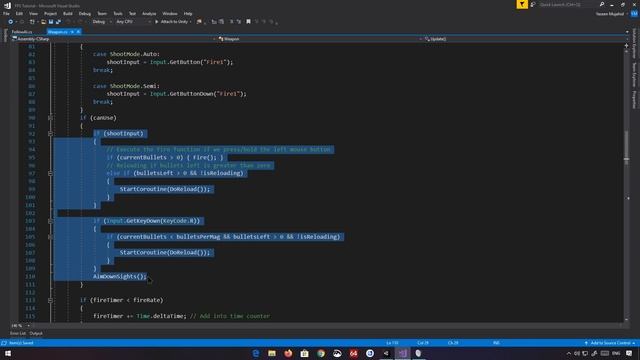
Task: Click the Find in Files toolbar icon
Action: (x=199, y=22)
